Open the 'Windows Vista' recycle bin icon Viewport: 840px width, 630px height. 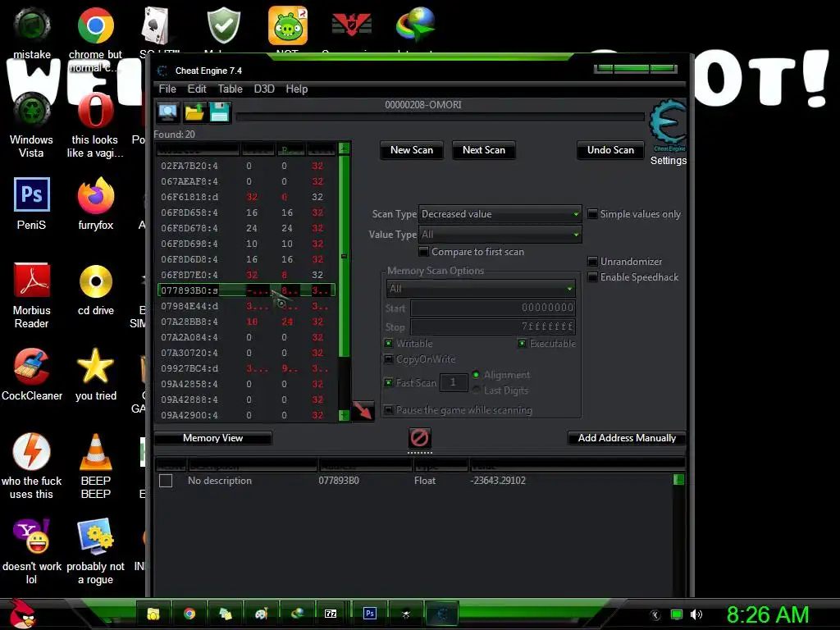(x=32, y=111)
